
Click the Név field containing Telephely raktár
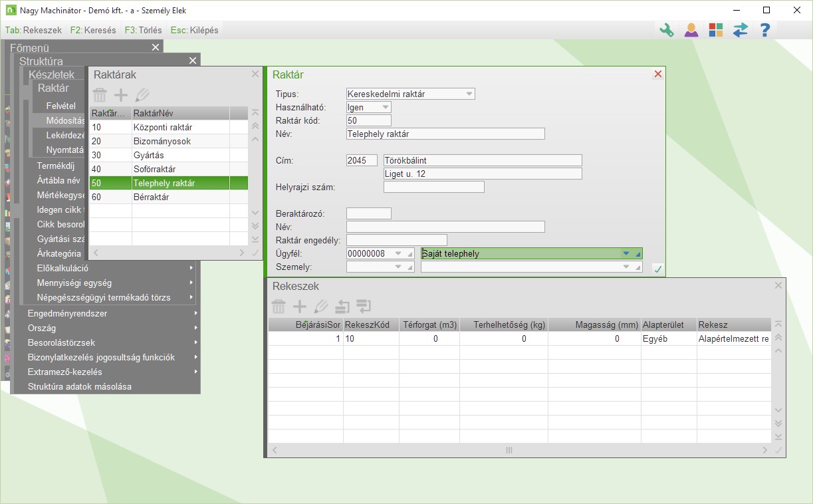(x=445, y=134)
